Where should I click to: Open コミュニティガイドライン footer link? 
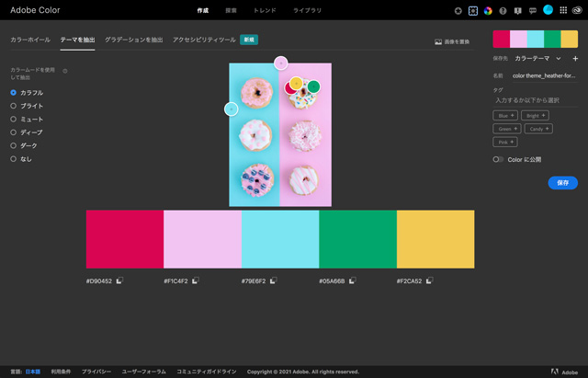pyautogui.click(x=207, y=372)
